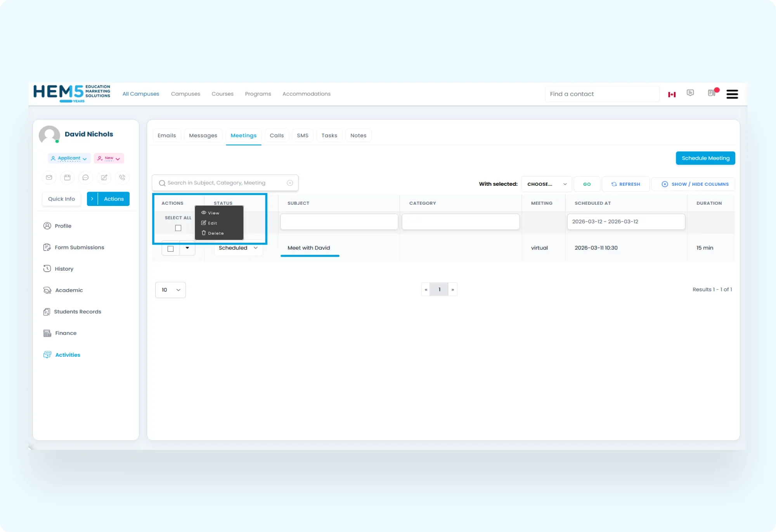Screen dimensions: 776x532
Task: Open the Activities section in the sidebar
Action: pyautogui.click(x=67, y=354)
